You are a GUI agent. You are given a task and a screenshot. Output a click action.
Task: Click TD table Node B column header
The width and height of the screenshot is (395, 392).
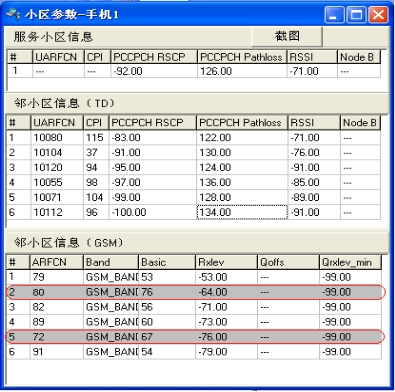pos(360,123)
